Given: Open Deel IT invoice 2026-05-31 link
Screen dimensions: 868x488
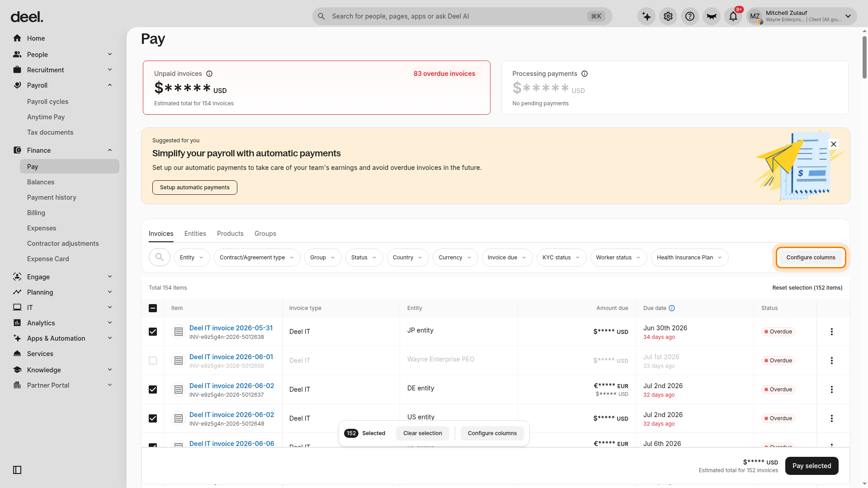Looking at the screenshot, I should 231,328.
